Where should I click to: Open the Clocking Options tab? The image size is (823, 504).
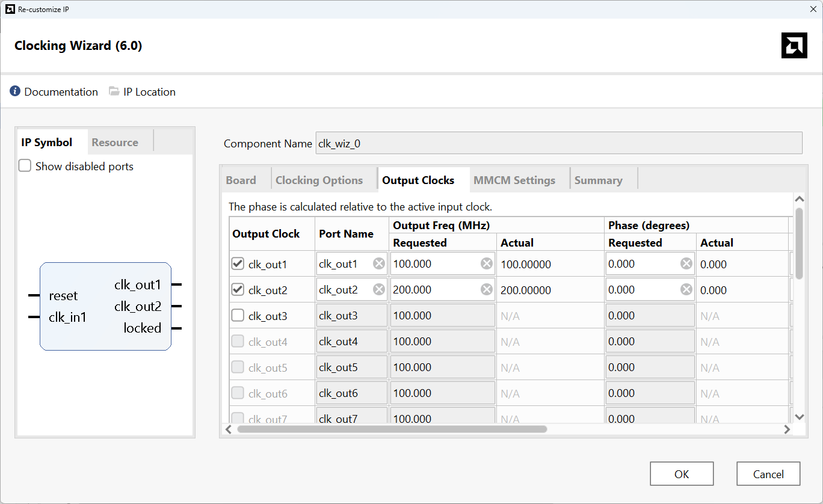coord(319,180)
